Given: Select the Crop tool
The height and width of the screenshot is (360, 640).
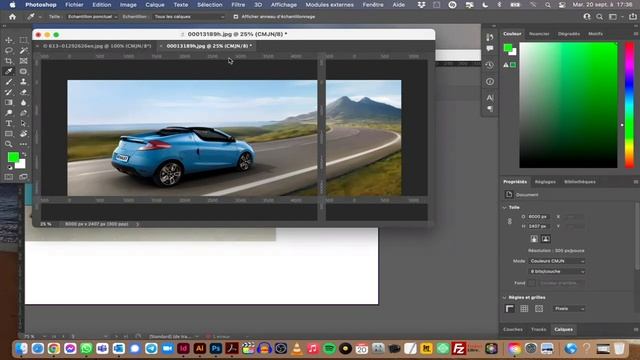Looking at the screenshot, I should pyautogui.click(x=9, y=61).
